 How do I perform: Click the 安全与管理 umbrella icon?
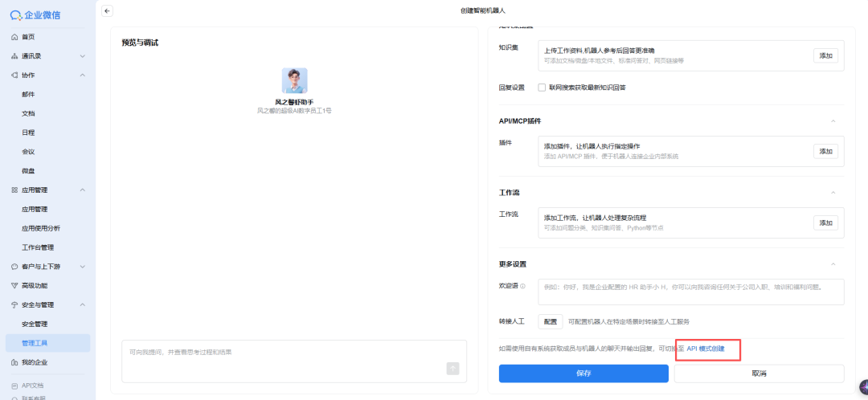14,305
